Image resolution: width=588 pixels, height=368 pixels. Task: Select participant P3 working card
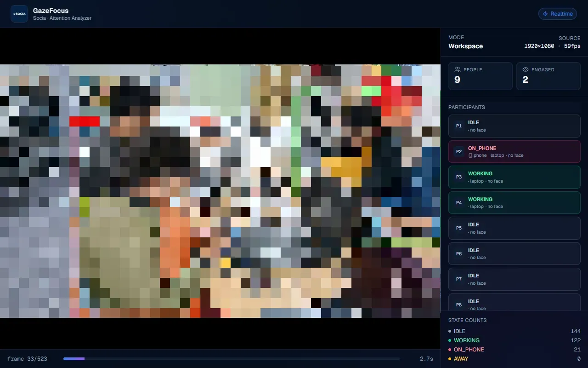[514, 177]
